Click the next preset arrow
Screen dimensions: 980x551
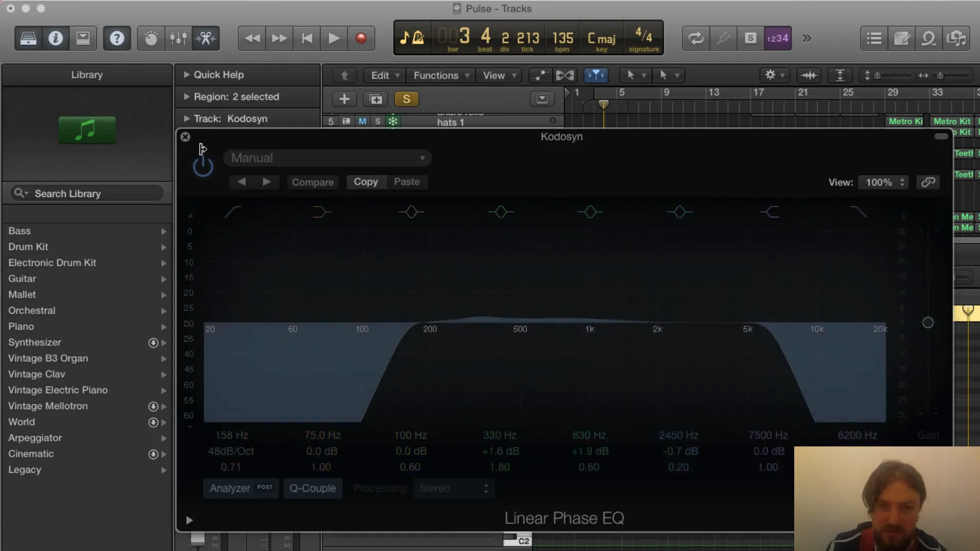click(266, 182)
